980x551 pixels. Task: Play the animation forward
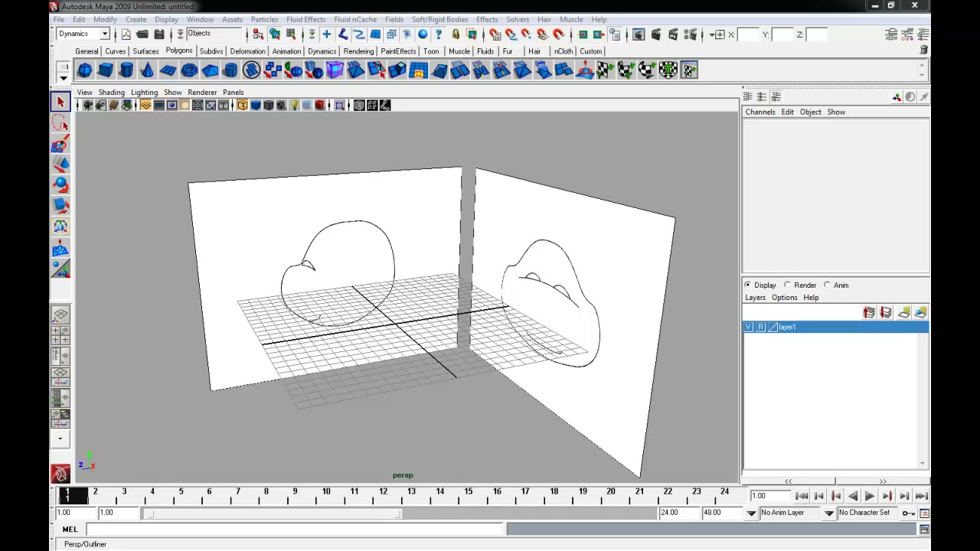click(x=870, y=497)
